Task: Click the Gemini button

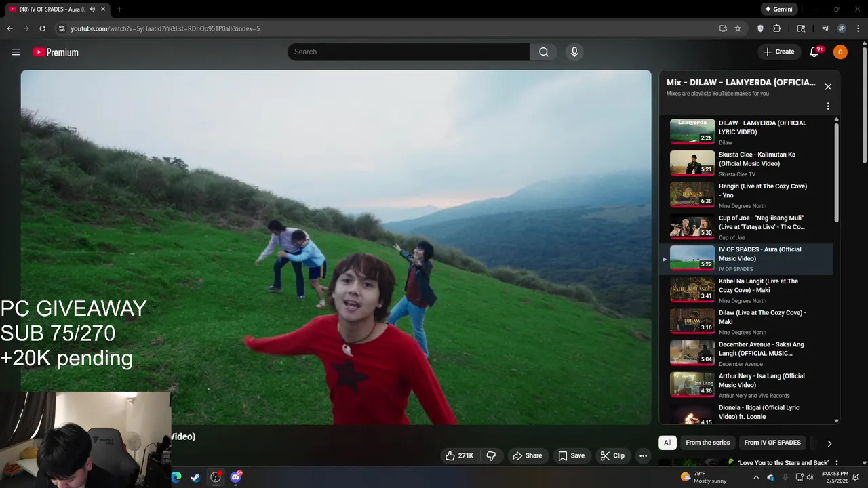Action: pyautogui.click(x=778, y=9)
